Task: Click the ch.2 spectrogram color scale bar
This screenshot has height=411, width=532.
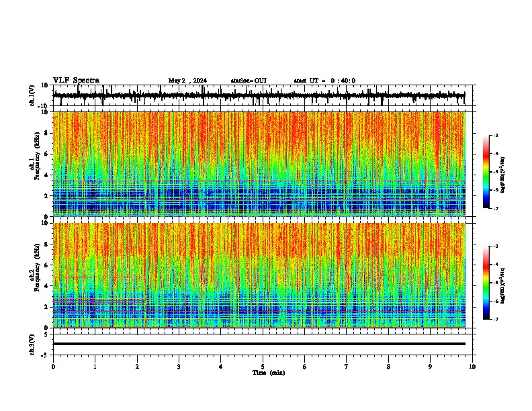Action: (486, 283)
